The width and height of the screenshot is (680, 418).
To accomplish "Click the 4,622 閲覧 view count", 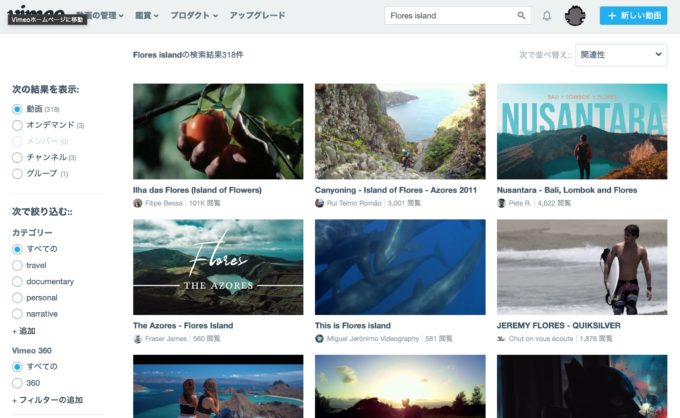I will pos(554,203).
